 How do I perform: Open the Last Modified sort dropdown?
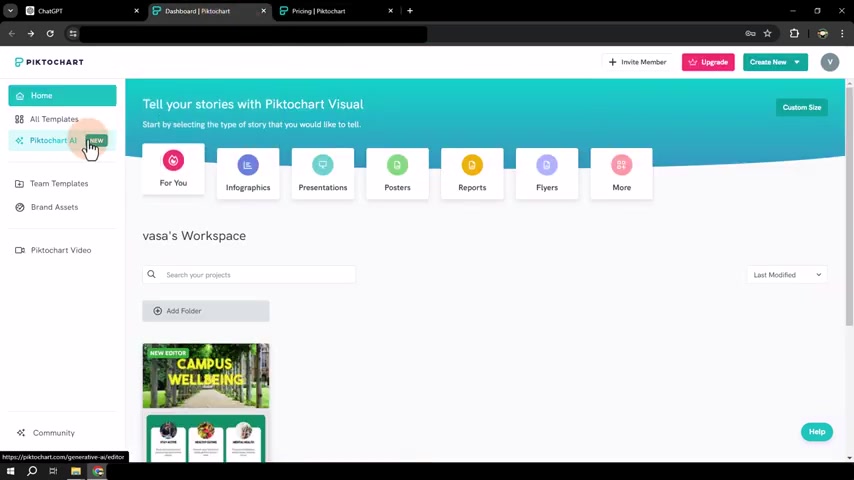[x=787, y=275]
